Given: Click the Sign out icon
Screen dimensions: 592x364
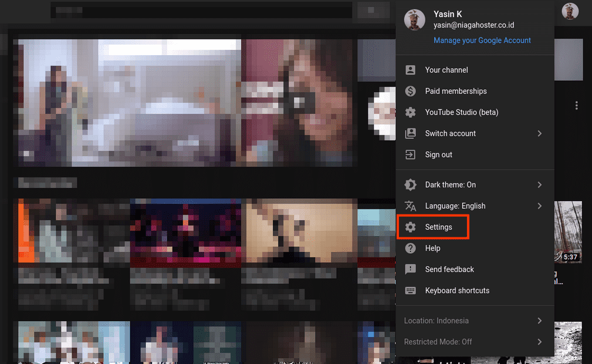Looking at the screenshot, I should [x=411, y=154].
